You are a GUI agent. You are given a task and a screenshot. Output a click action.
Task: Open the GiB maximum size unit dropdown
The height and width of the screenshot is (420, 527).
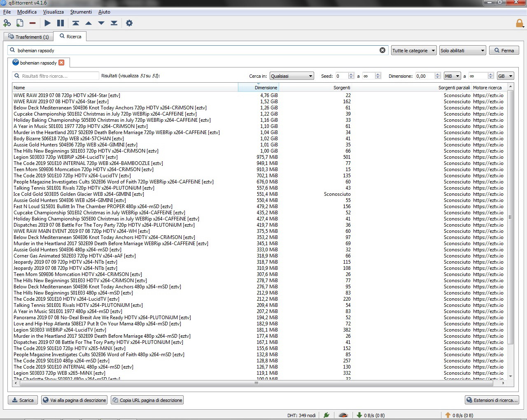[x=505, y=76]
